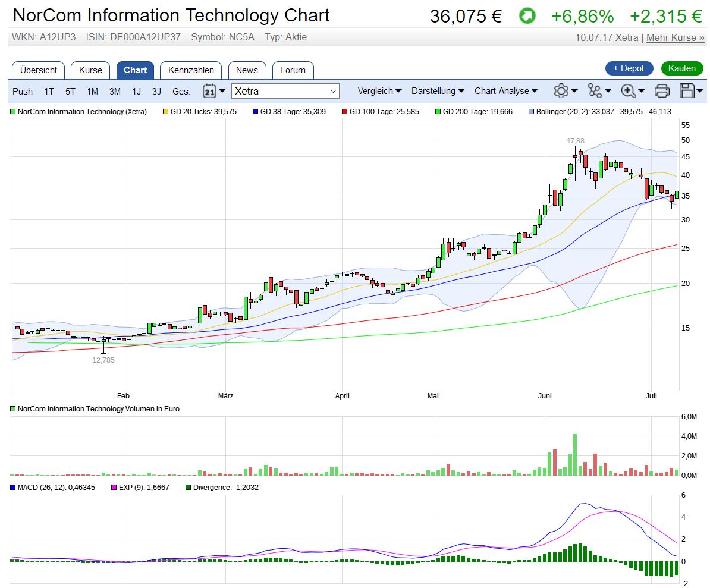This screenshot has height=588, width=710.
Task: Click the 12,785 low price label
Action: [103, 360]
